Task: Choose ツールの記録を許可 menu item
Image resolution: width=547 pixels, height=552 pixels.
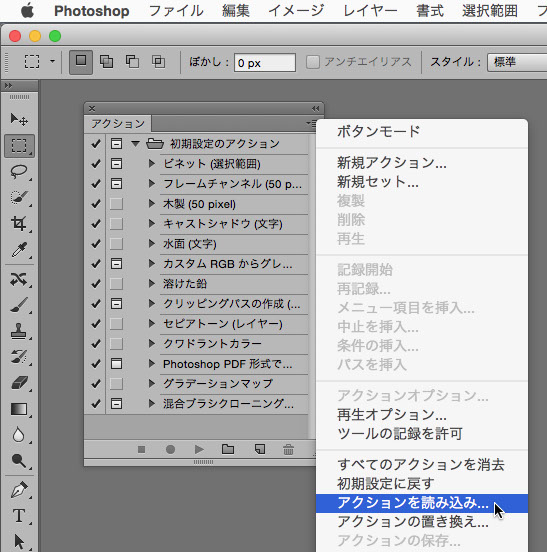Action: click(x=422, y=434)
